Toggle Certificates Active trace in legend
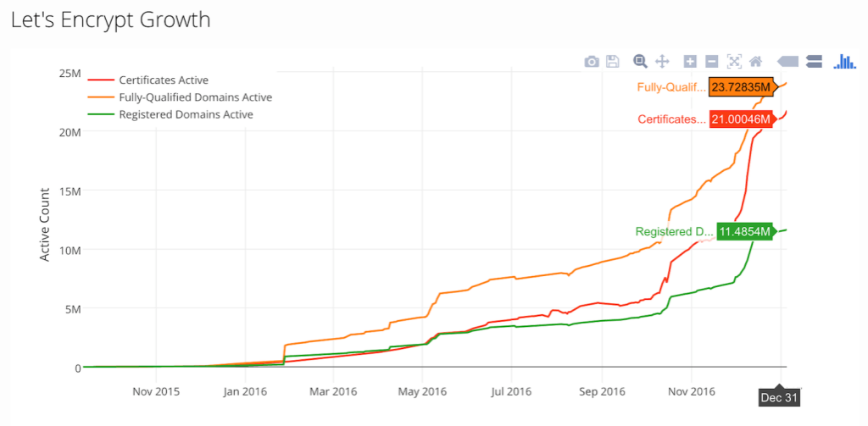Image resolution: width=868 pixels, height=426 pixels. pyautogui.click(x=164, y=80)
